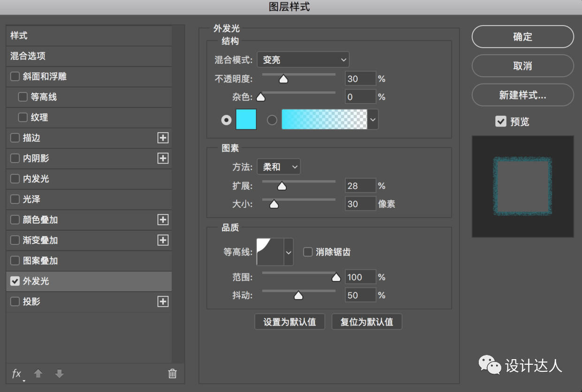Click the 范围 value field showing 100
The image size is (582, 392).
360,277
